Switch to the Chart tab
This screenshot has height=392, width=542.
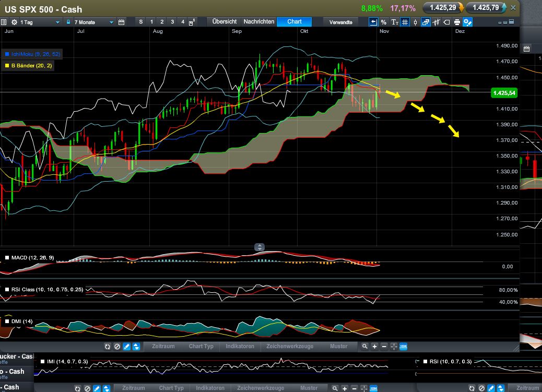294,22
